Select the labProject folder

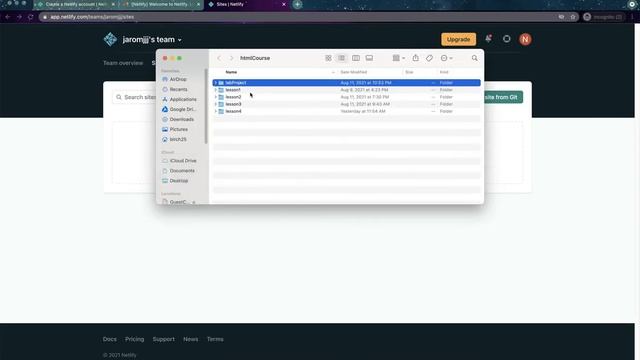pos(347,82)
